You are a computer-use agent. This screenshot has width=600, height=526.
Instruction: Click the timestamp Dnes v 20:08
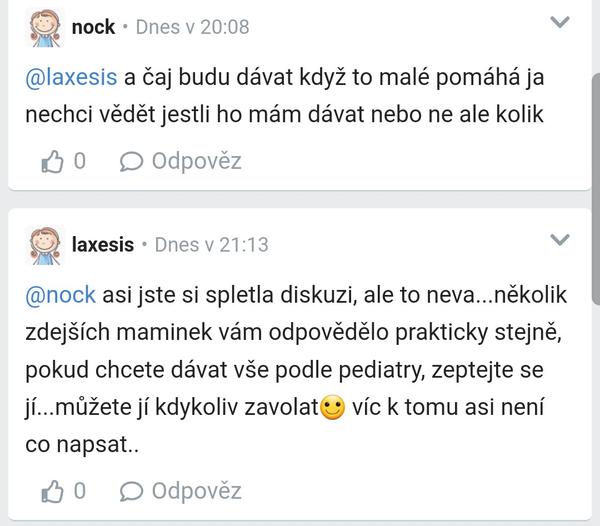tap(192, 27)
